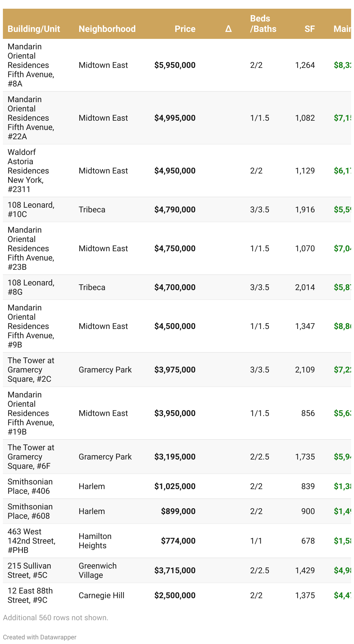This screenshot has width=354, height=644.
Task: Sort table by Building/Unit column header
Action: 34,29
